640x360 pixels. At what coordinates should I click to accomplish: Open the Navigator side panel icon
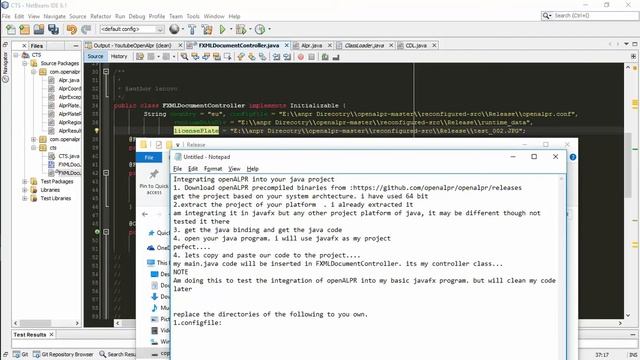pos(5,79)
